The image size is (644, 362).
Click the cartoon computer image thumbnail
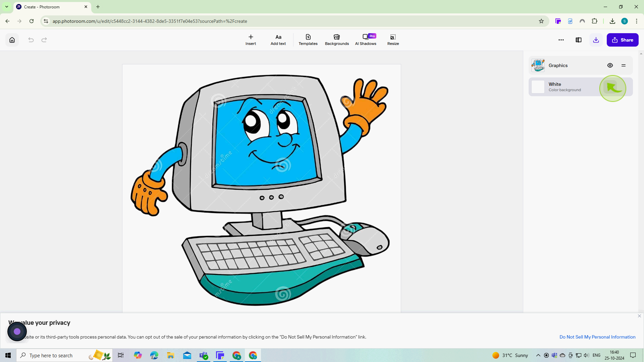pyautogui.click(x=538, y=65)
